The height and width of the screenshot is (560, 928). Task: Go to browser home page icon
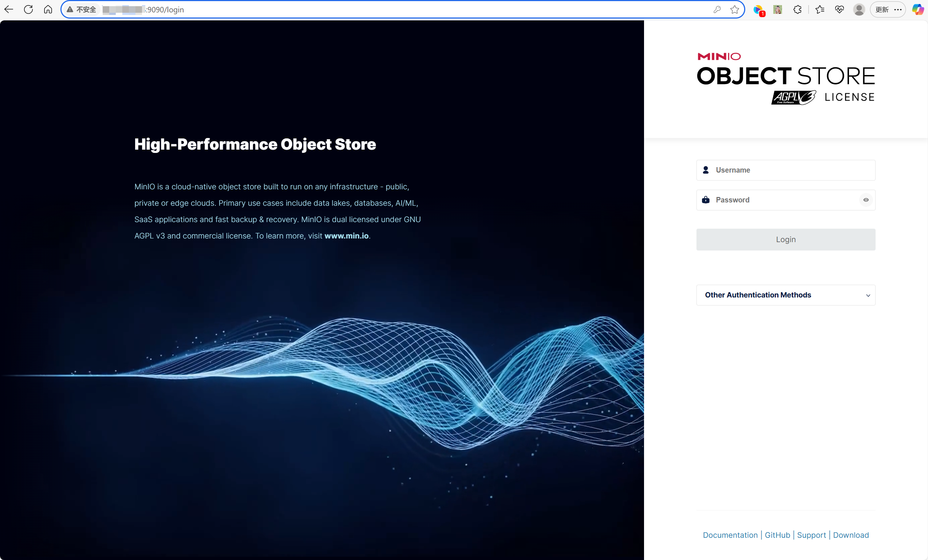48,9
